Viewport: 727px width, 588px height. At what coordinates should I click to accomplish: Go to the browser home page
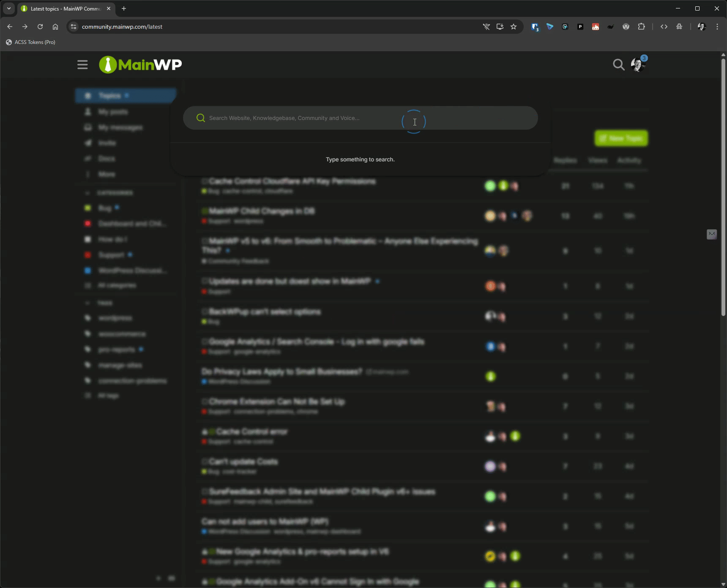point(55,27)
